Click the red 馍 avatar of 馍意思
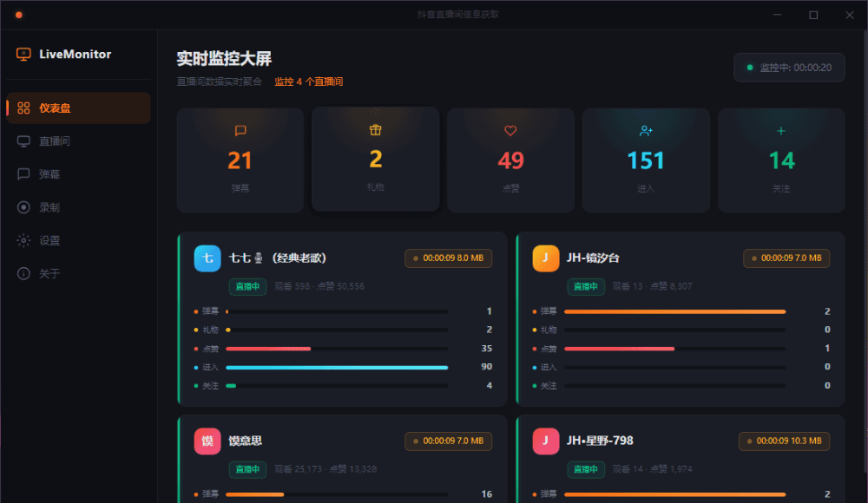The image size is (868, 503). point(207,441)
